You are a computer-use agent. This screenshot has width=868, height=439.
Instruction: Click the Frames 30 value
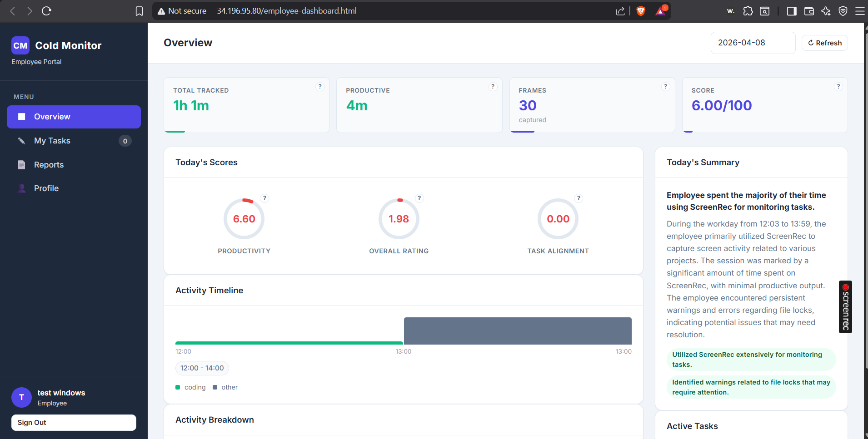click(528, 105)
